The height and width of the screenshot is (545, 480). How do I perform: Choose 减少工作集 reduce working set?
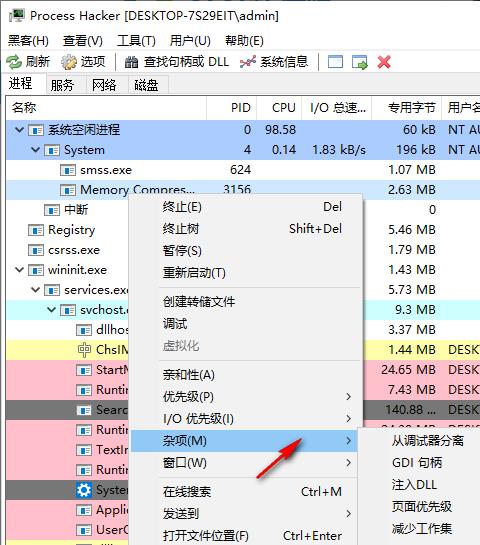pyautogui.click(x=421, y=528)
